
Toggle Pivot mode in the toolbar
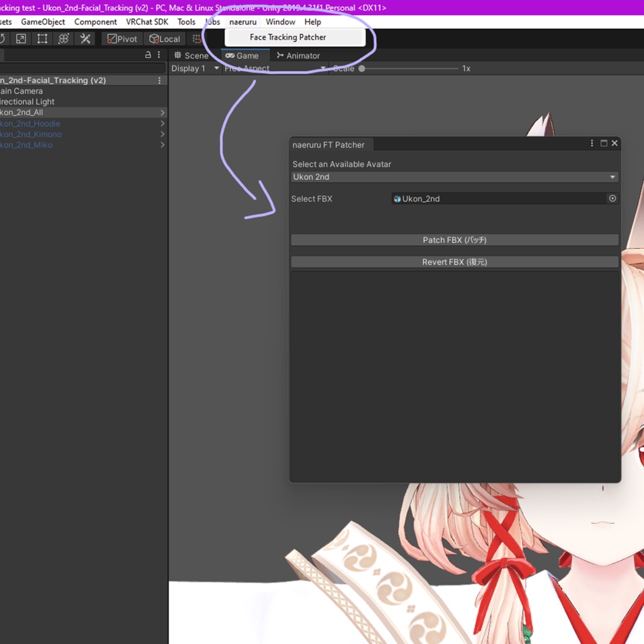[121, 38]
